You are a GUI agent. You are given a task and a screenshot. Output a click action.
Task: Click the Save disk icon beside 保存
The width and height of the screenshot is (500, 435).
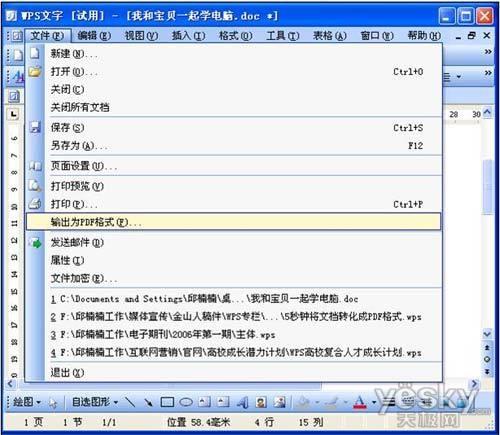(35, 127)
